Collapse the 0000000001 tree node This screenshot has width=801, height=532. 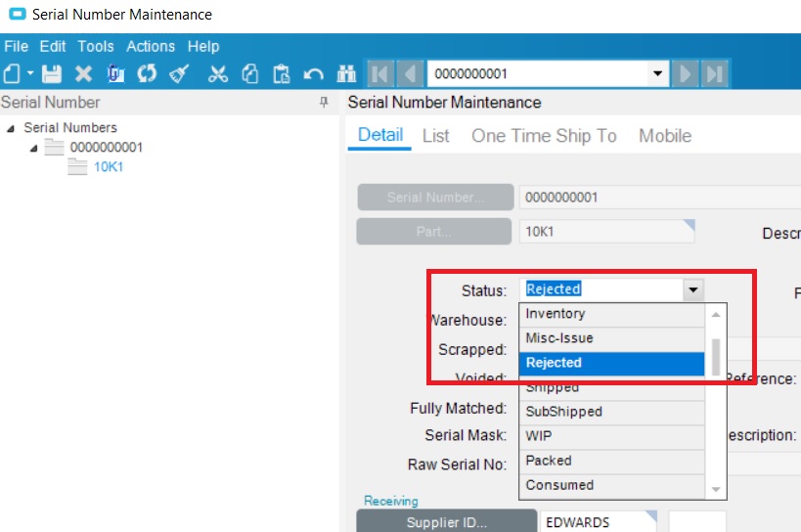coord(33,148)
